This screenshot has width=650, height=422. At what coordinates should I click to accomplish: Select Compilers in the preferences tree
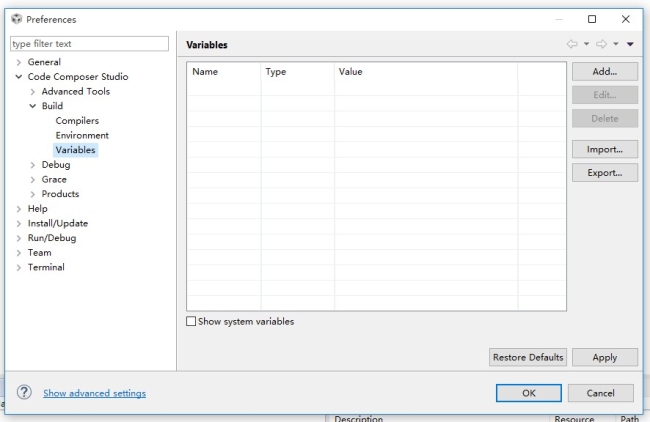(77, 121)
